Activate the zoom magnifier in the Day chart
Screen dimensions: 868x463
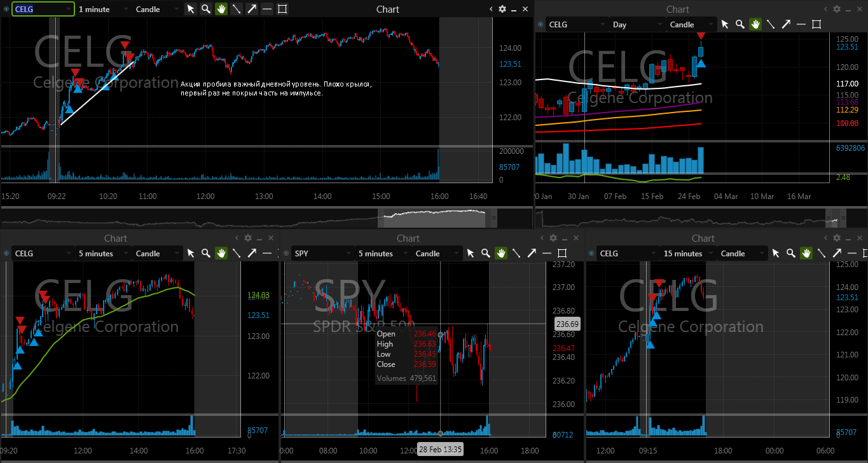[740, 24]
